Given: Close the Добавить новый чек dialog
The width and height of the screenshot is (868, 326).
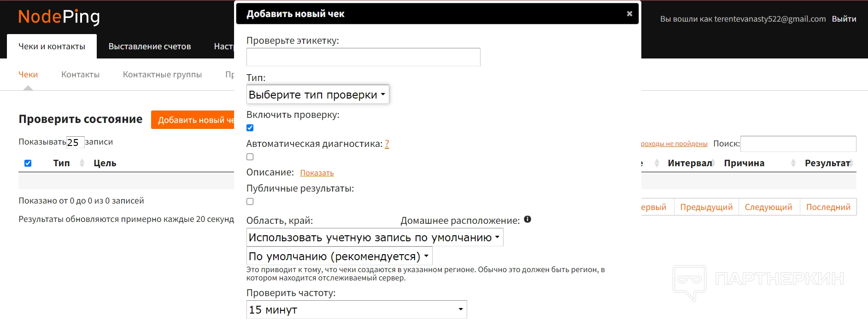Looking at the screenshot, I should [629, 14].
